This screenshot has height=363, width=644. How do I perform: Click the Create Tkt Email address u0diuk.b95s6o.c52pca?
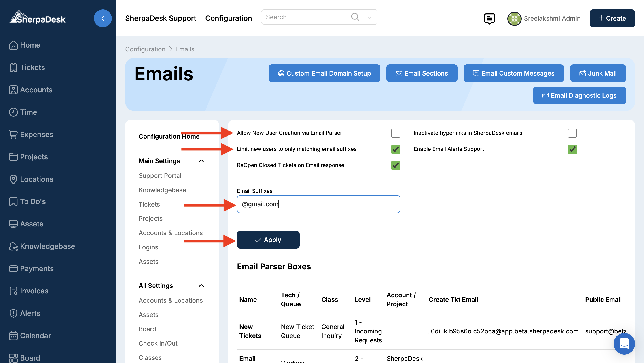pyautogui.click(x=502, y=331)
